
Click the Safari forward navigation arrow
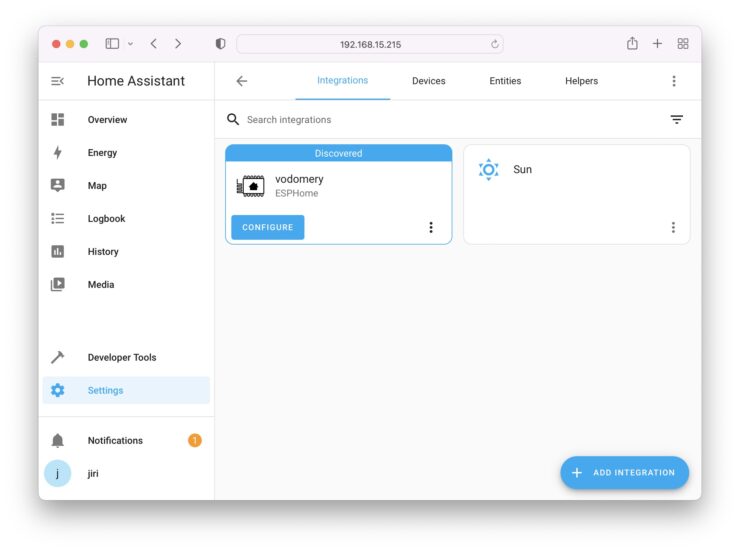point(178,44)
